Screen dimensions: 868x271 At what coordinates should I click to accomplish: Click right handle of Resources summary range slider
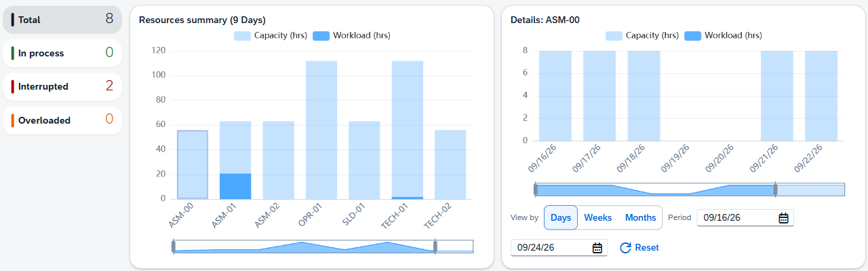click(435, 247)
